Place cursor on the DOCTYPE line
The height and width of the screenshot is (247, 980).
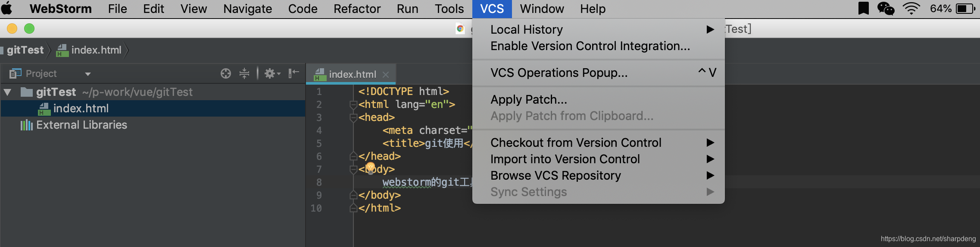[403, 92]
